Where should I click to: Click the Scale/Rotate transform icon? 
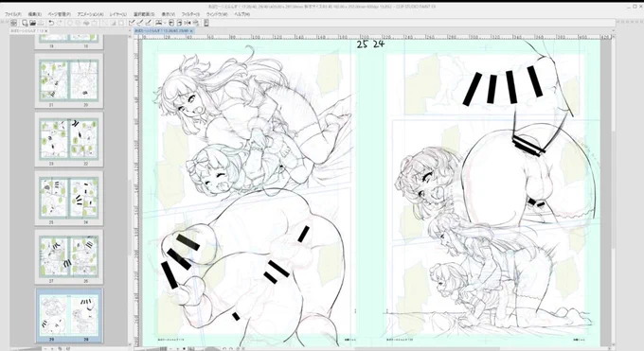pos(94,23)
